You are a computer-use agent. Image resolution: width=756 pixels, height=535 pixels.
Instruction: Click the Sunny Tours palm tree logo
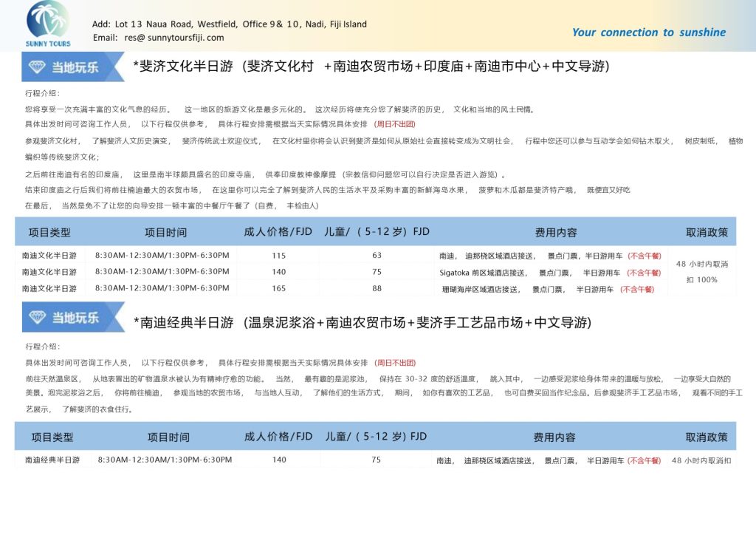(x=48, y=23)
